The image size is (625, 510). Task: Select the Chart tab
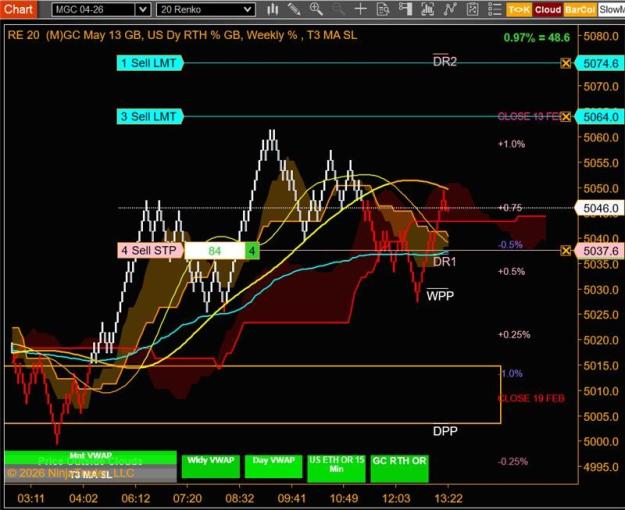(x=18, y=9)
